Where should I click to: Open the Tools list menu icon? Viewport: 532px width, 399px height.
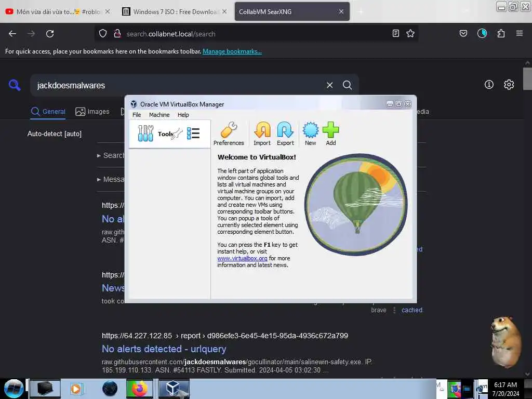pyautogui.click(x=193, y=134)
